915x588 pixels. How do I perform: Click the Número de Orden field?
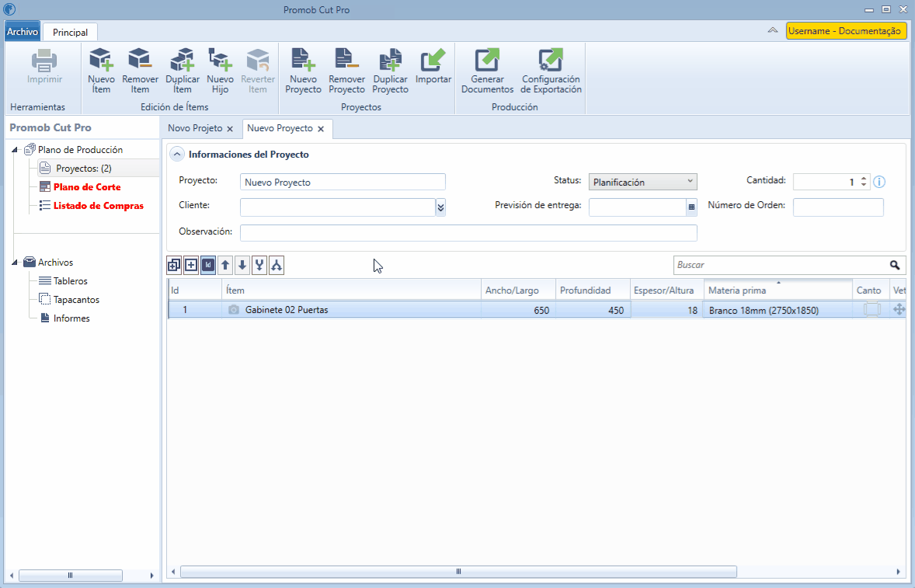838,207
